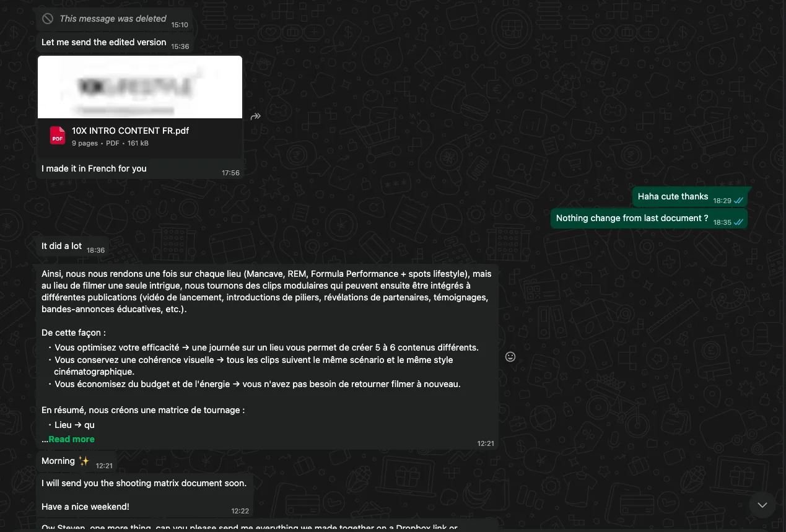Open the emoji reaction smiley icon

pyautogui.click(x=510, y=357)
